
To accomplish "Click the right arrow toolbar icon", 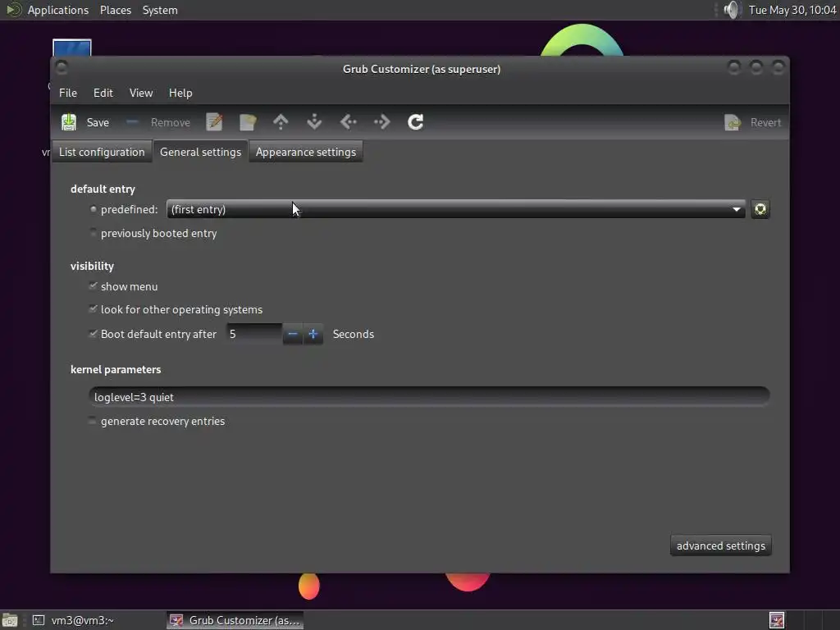I will click(382, 122).
